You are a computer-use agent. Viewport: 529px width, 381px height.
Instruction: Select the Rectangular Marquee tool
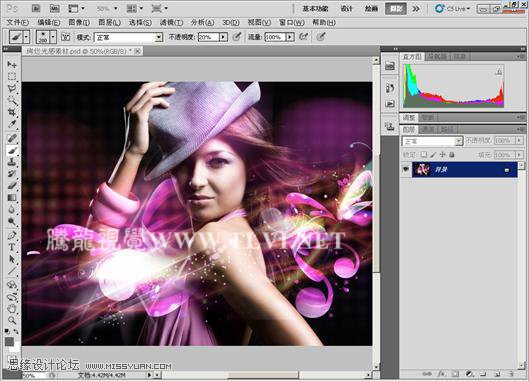(12, 76)
